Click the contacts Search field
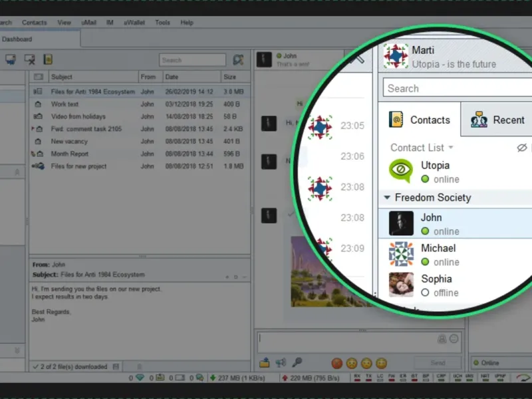Image resolution: width=532 pixels, height=399 pixels. pos(458,88)
